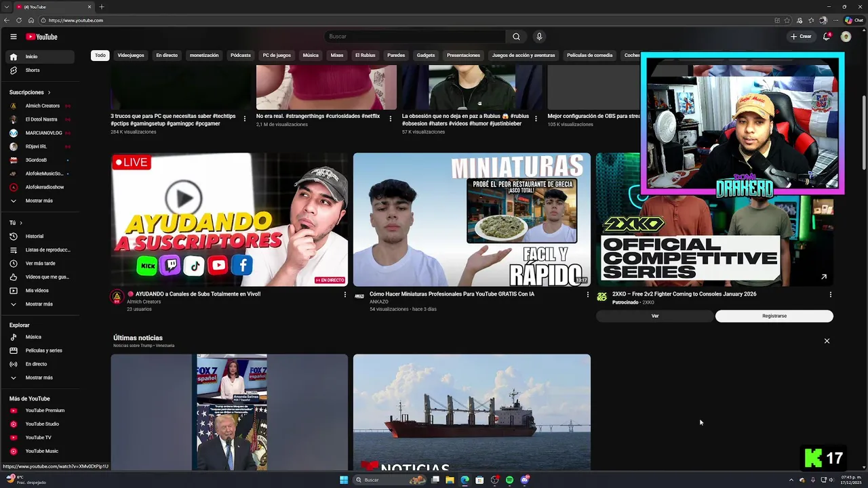Select the Todo filter chip
This screenshot has height=488, width=868.
click(100, 56)
